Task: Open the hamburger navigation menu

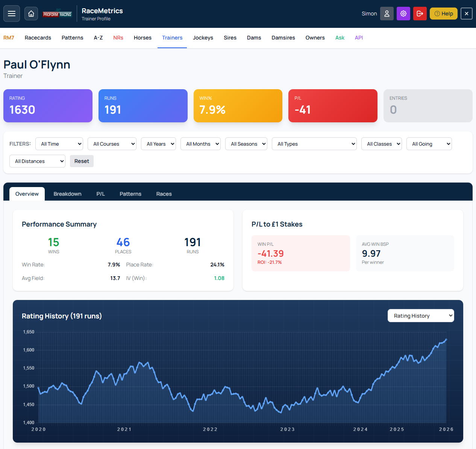Action: point(11,14)
